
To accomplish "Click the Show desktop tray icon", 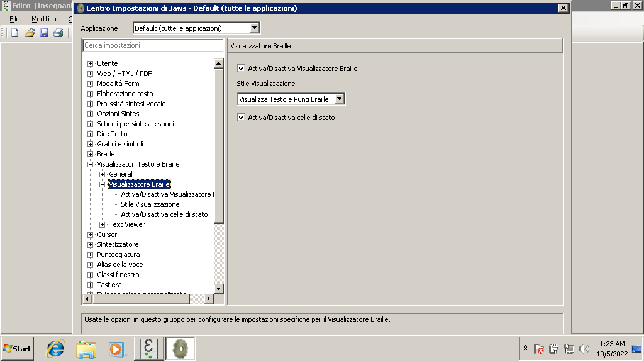I will point(636,349).
